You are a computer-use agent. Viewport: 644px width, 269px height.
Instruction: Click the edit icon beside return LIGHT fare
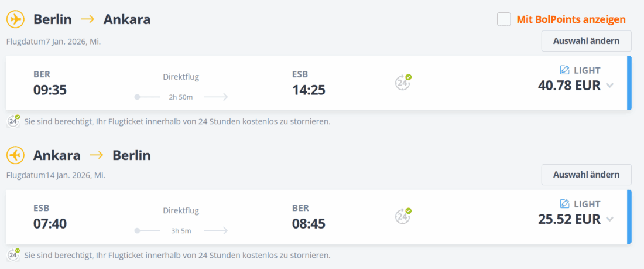pyautogui.click(x=565, y=204)
